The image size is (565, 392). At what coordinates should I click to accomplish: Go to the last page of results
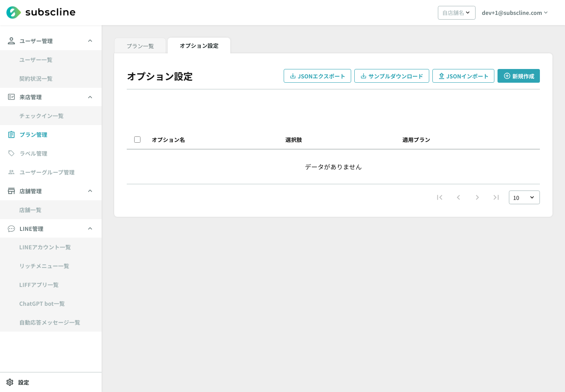pos(496,197)
